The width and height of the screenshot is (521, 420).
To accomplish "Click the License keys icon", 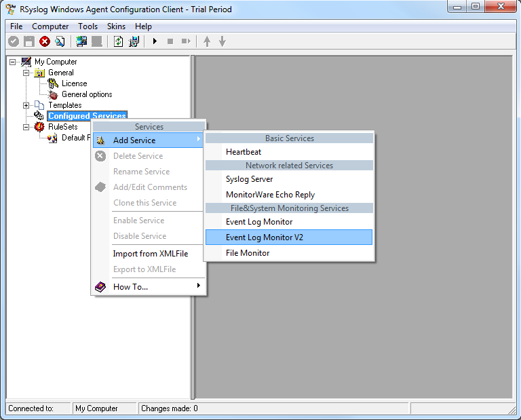I will click(x=53, y=83).
